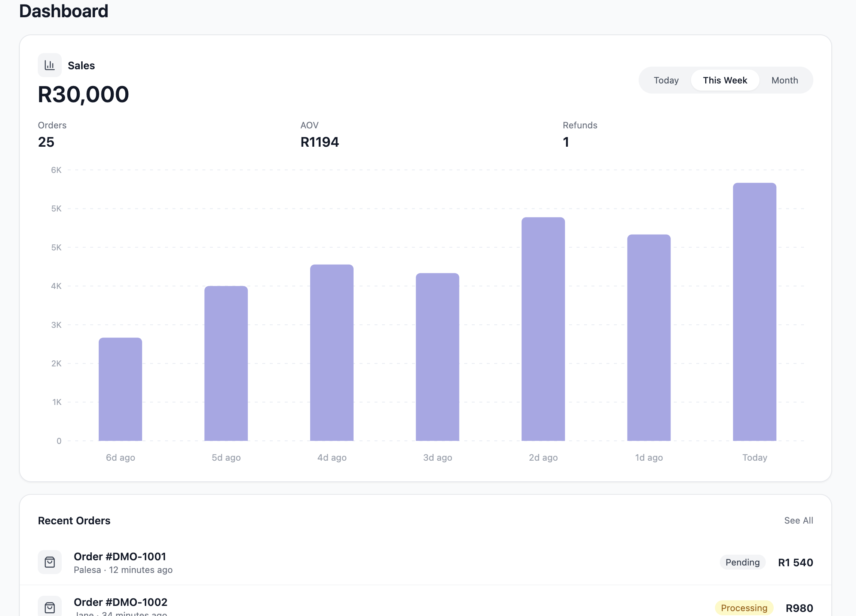Viewport: 856px width, 616px height.
Task: Click the AOV value R1194
Action: (x=320, y=142)
